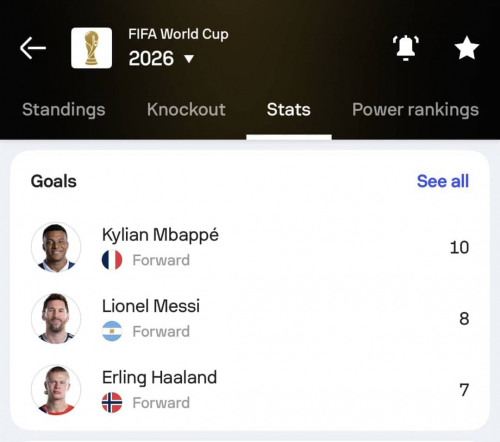
Task: Select the Erling Haaland name row
Action: point(250,390)
